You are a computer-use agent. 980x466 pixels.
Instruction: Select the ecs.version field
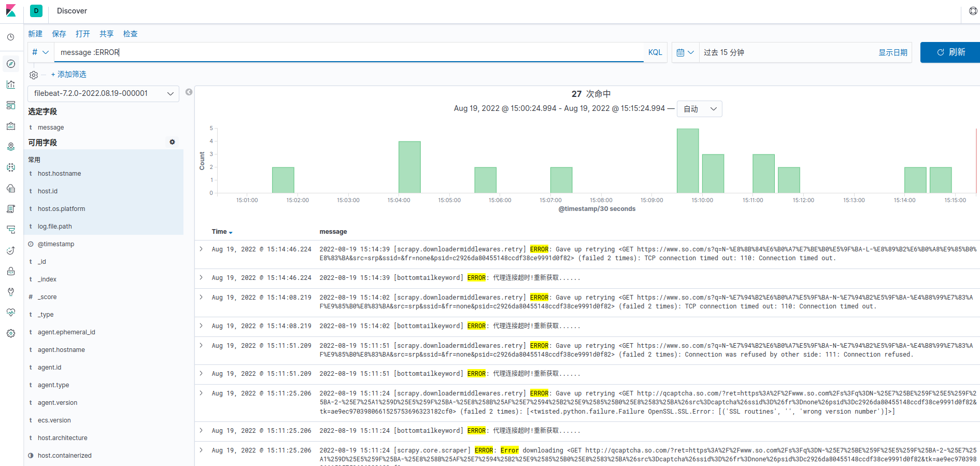(x=54, y=420)
